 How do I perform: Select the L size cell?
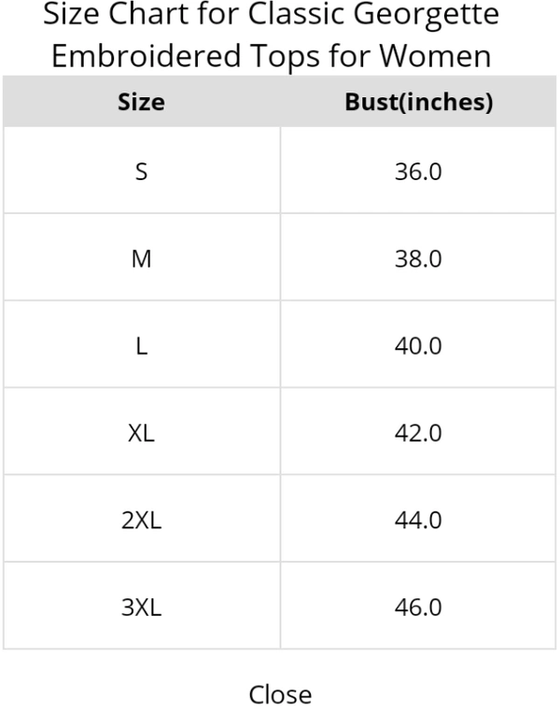pos(141,346)
